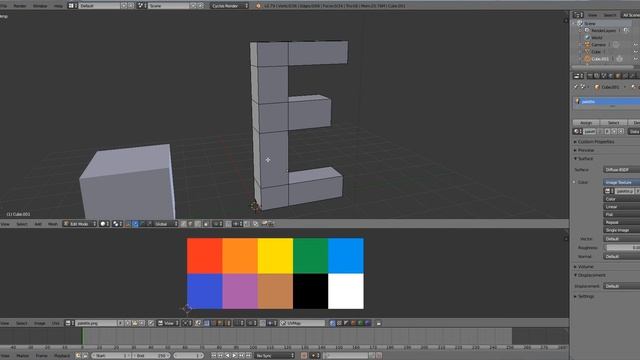Open the Edit Mode dropdown in 3D view header
640x360 pixels.
click(80, 224)
